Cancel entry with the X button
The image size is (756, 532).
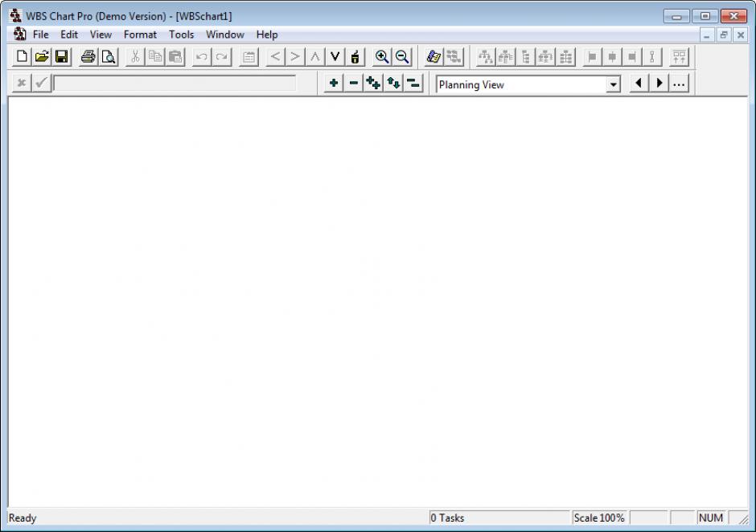[x=22, y=84]
